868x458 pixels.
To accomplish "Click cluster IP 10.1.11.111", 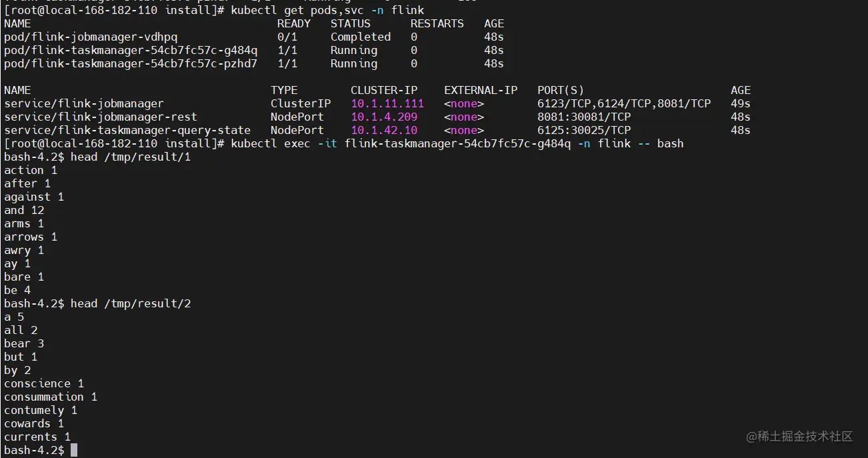I will tap(387, 104).
